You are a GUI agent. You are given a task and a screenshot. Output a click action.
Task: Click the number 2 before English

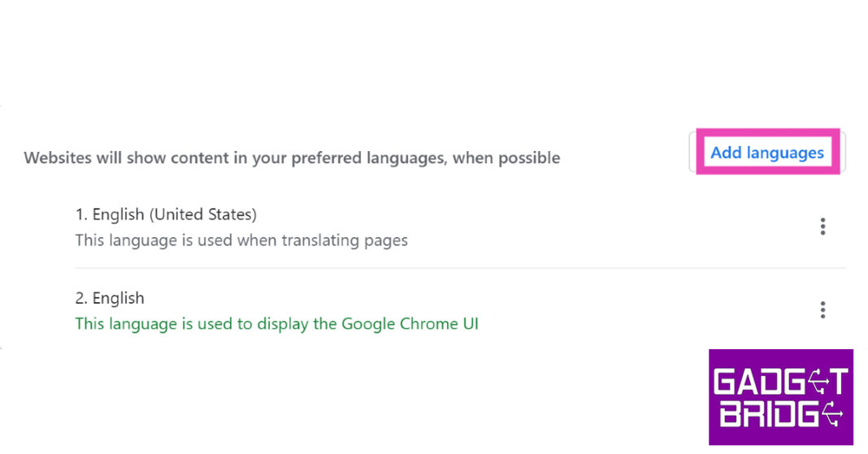[x=80, y=298]
